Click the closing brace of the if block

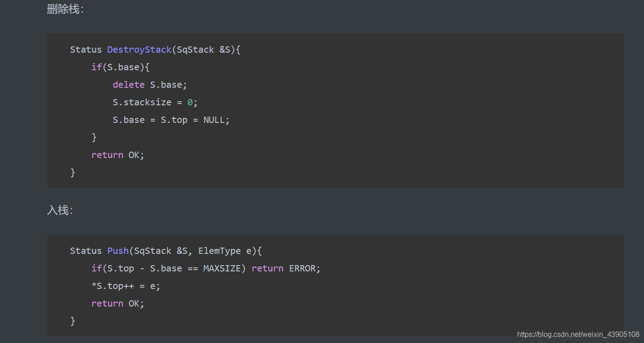click(x=94, y=137)
